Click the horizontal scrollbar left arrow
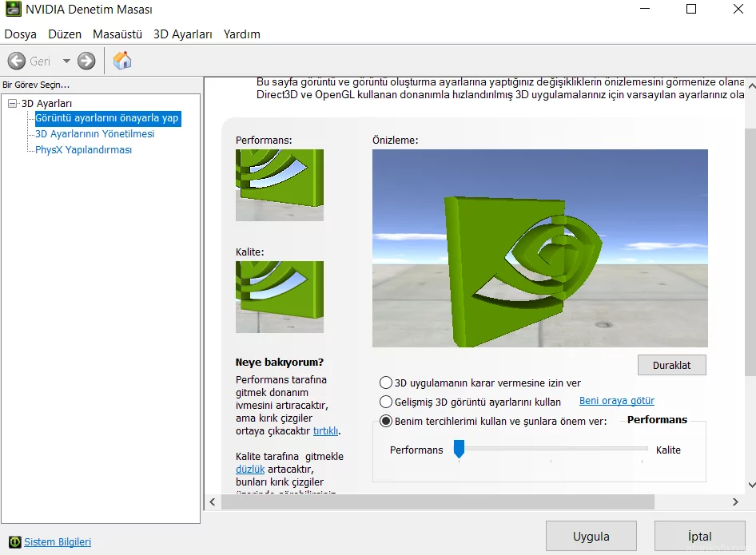 (x=213, y=501)
